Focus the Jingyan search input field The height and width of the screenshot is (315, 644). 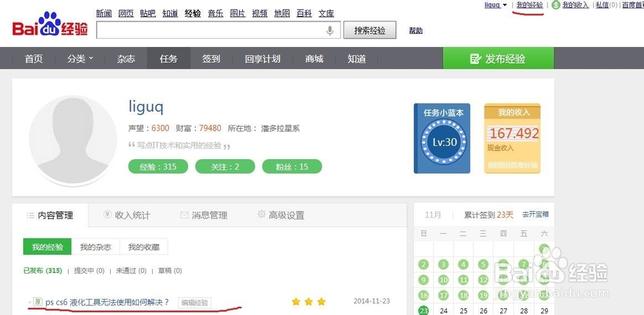tap(218, 30)
